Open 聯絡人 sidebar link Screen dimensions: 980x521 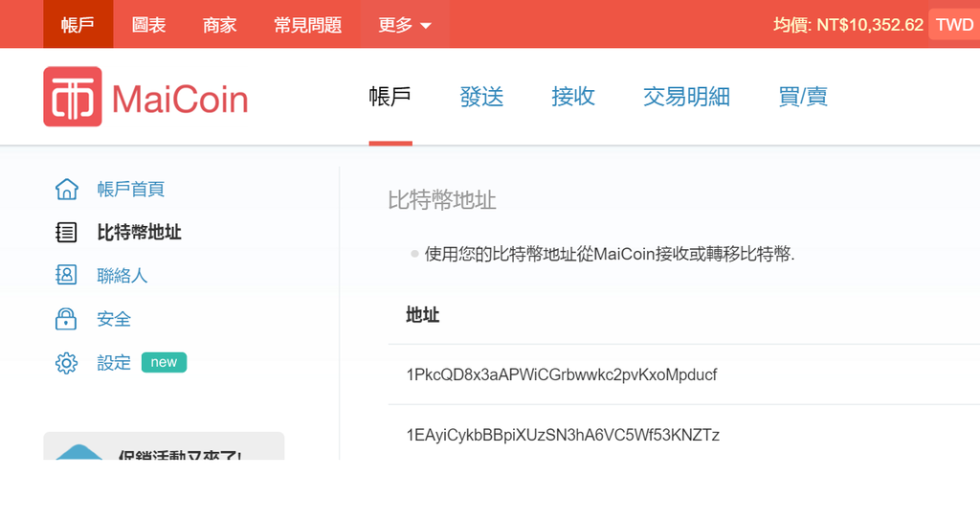click(122, 275)
